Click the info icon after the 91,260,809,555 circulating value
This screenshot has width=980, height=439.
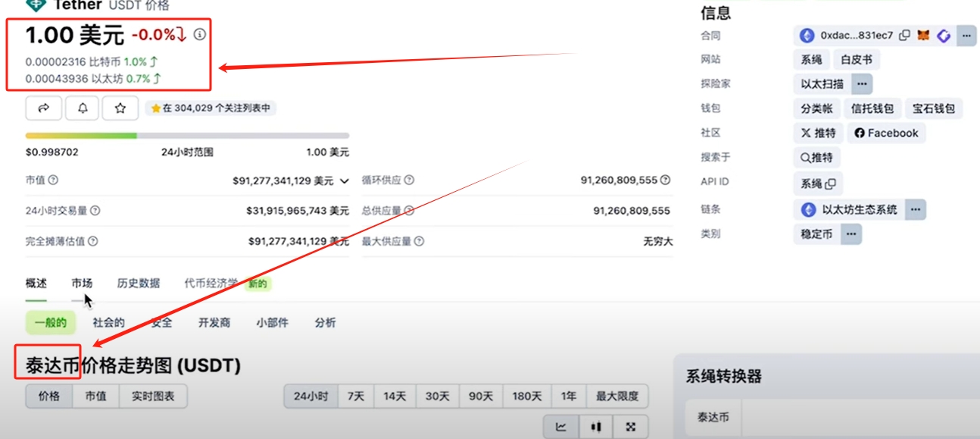click(665, 180)
